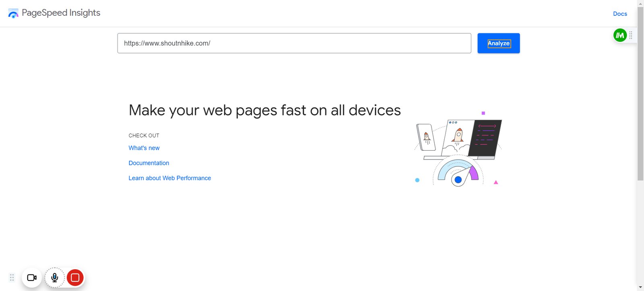Stop recording with the red button
This screenshot has height=291, width=644.
(75, 278)
